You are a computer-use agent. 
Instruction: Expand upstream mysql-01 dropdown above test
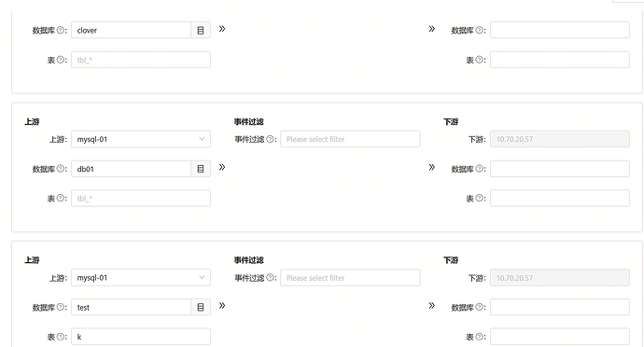click(141, 278)
